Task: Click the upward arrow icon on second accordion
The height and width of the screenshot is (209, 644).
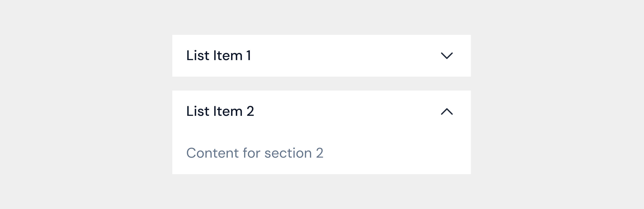Action: click(446, 111)
